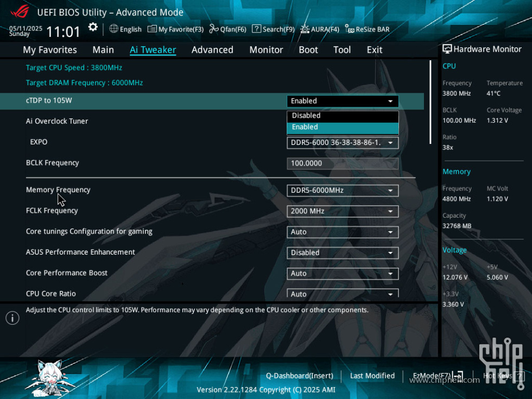Screen dimensions: 532x399
Task: Select FCLK Frequency row label
Action: tap(52, 211)
